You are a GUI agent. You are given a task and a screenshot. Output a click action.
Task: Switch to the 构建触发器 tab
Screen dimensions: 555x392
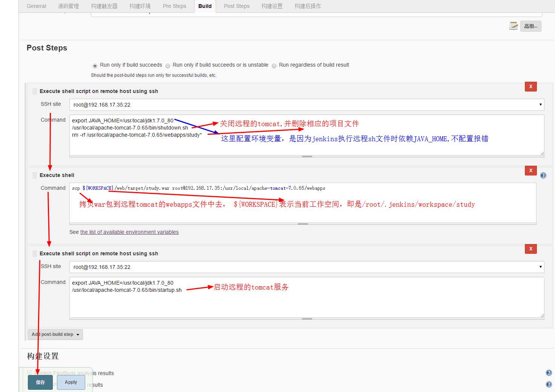pyautogui.click(x=104, y=6)
